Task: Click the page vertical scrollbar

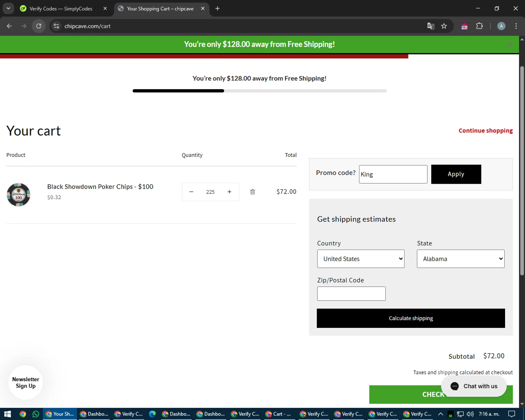Action: point(522,170)
